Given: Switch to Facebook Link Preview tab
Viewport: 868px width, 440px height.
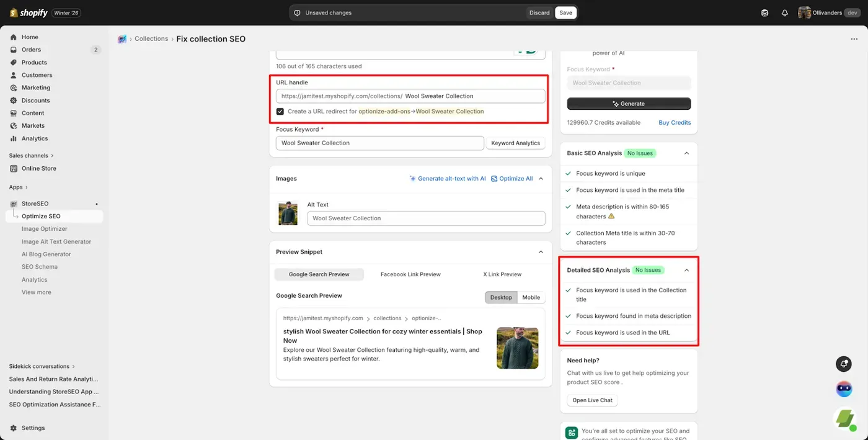Looking at the screenshot, I should (410, 274).
